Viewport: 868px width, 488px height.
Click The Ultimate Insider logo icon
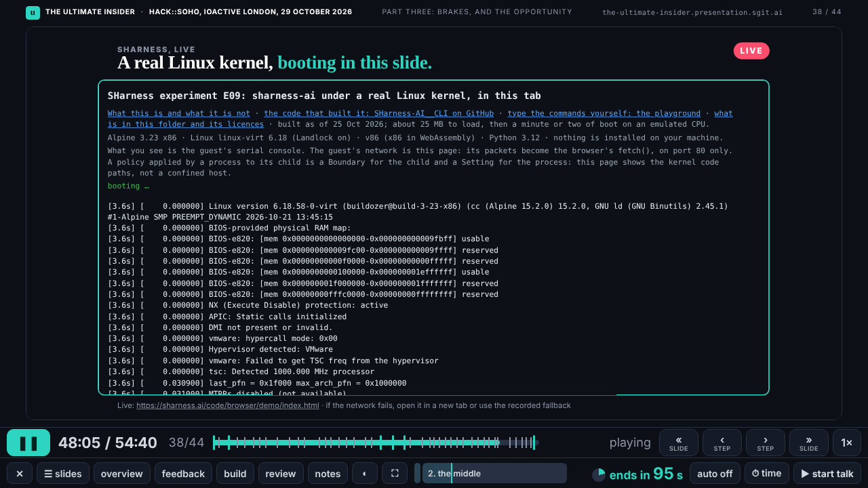(33, 12)
